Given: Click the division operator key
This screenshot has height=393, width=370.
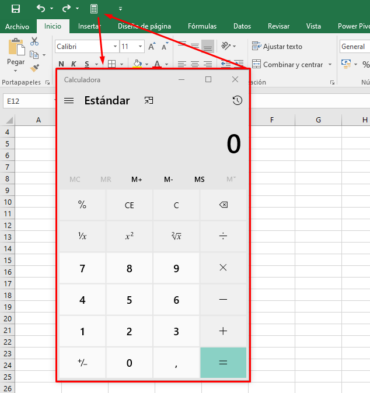Looking at the screenshot, I should coord(223,236).
